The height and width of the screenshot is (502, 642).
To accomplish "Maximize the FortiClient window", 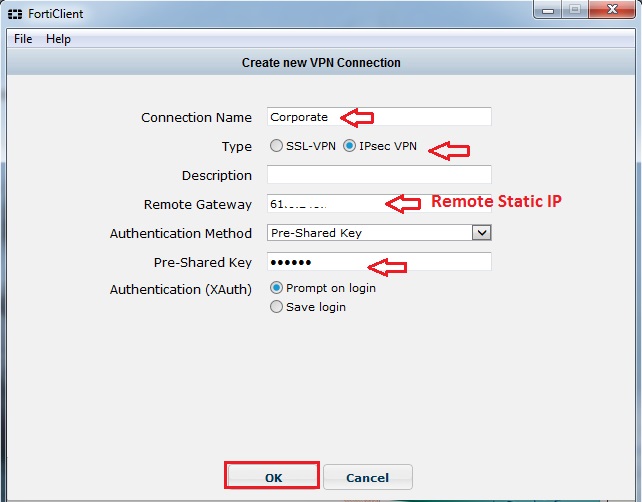I will coord(575,9).
